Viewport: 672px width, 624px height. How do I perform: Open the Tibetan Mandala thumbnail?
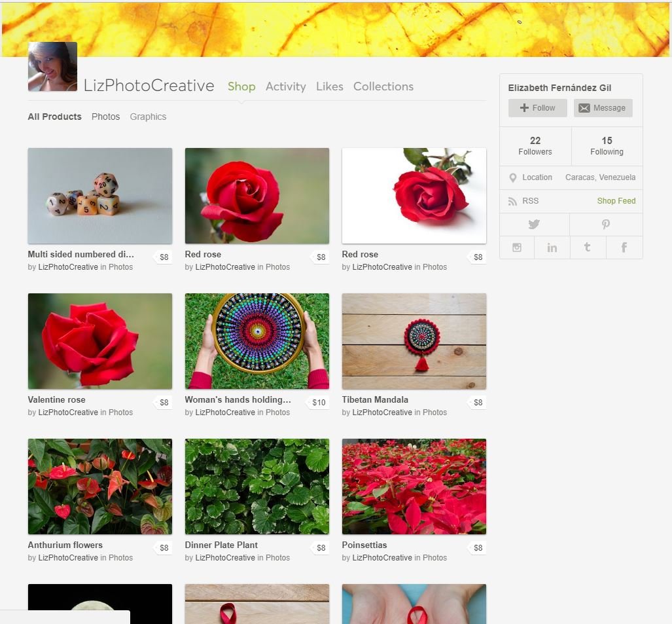[x=414, y=341]
